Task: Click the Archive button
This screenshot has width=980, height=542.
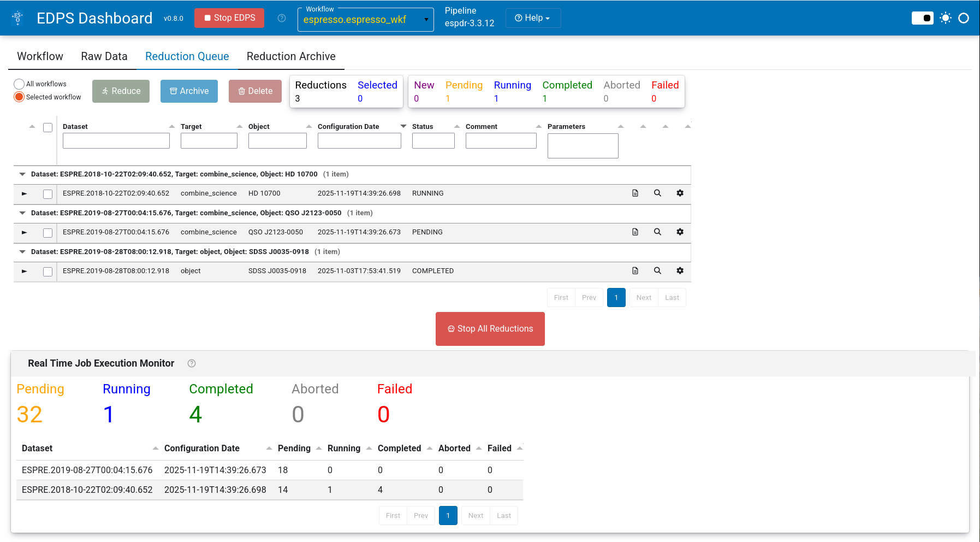Action: (189, 91)
